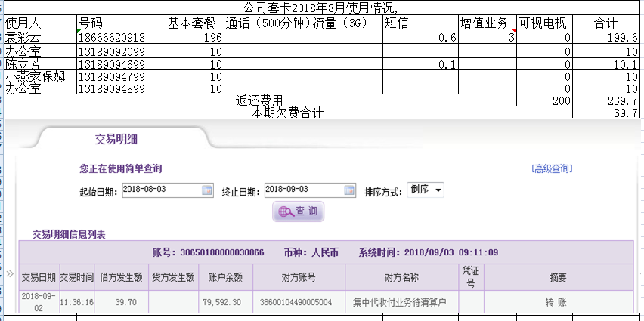Open the start date calendar picker
This screenshot has height=321, width=644.
(x=207, y=190)
